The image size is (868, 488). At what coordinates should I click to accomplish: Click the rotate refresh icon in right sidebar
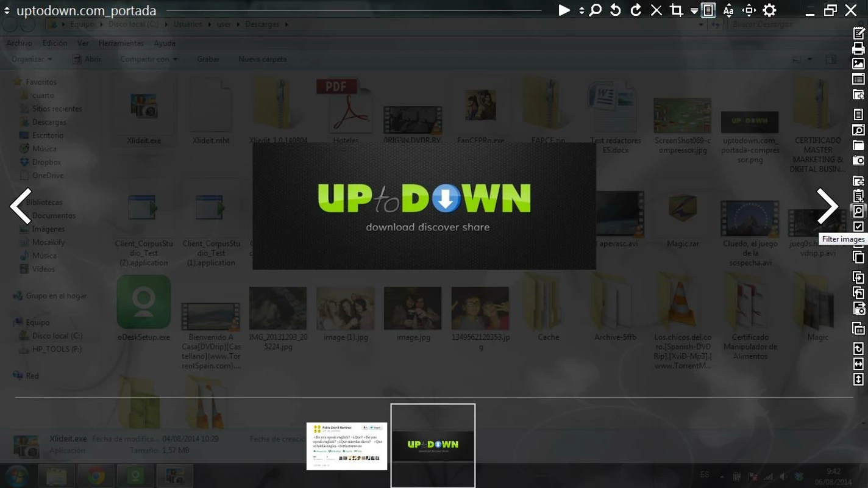[x=858, y=349]
